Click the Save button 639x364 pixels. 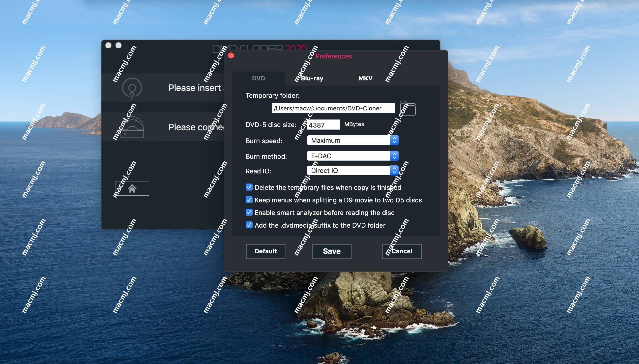coord(331,251)
